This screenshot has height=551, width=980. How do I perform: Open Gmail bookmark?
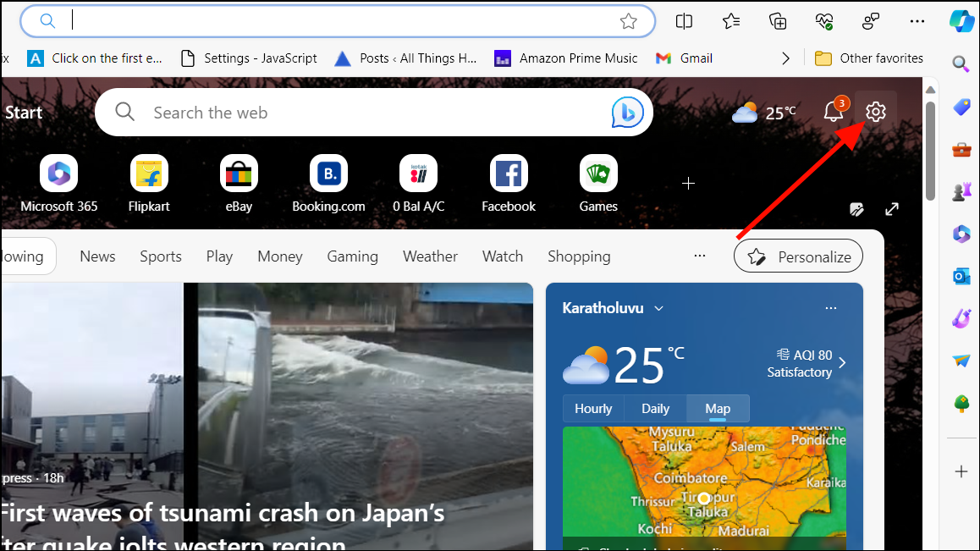tap(684, 58)
